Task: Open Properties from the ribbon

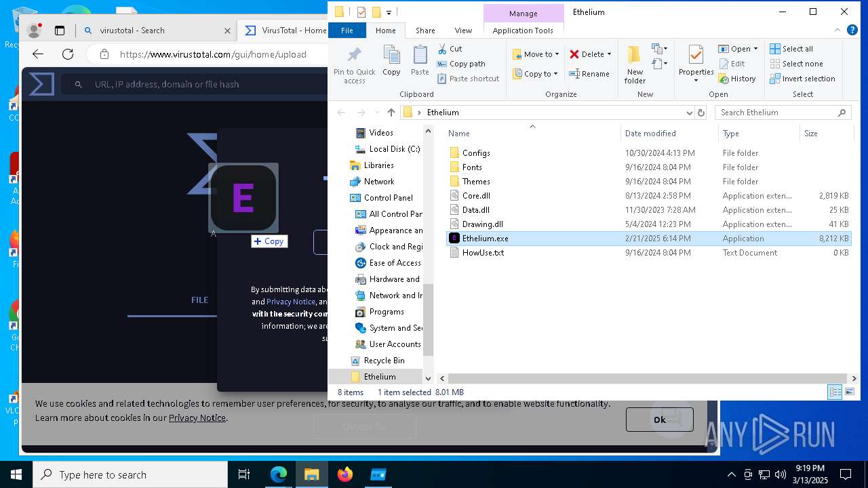Action: click(696, 65)
